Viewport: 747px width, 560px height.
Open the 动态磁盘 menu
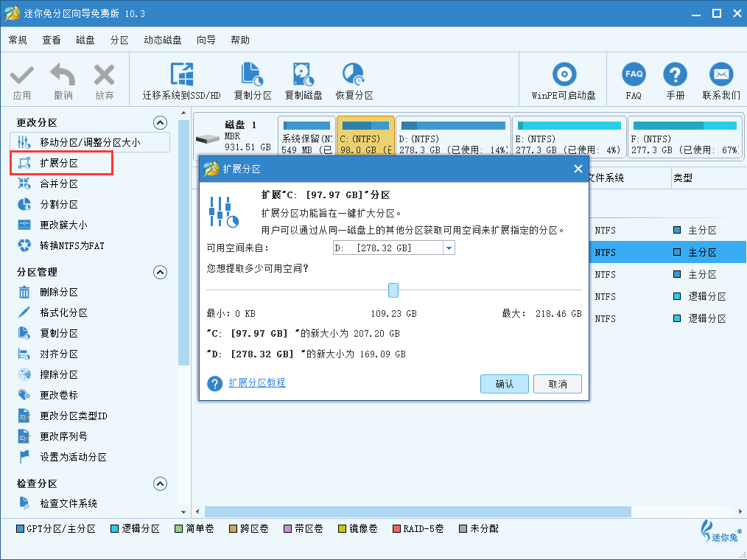coord(163,40)
